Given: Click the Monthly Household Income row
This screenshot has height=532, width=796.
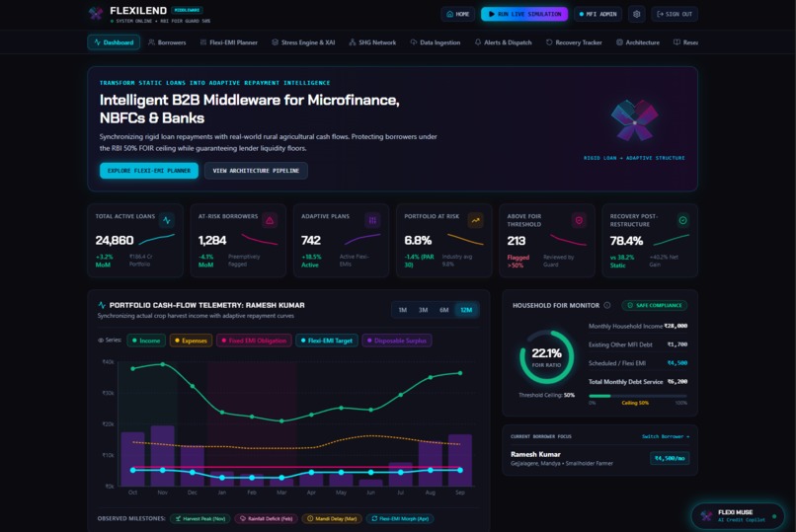Looking at the screenshot, I should [638, 326].
